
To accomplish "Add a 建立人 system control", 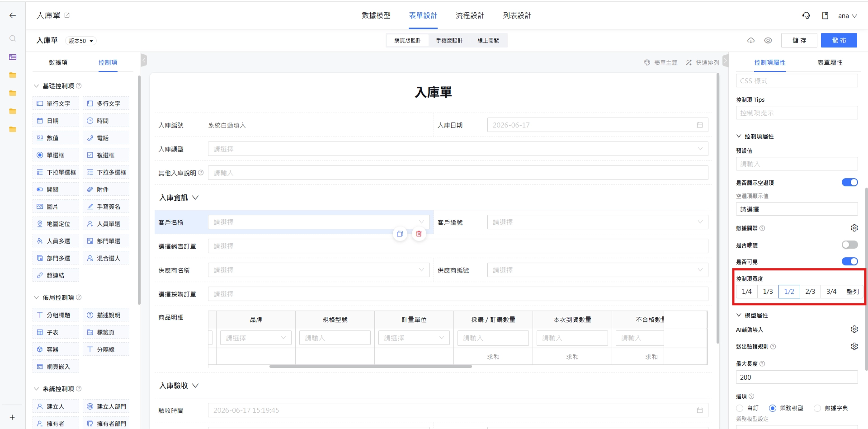I will [56, 406].
